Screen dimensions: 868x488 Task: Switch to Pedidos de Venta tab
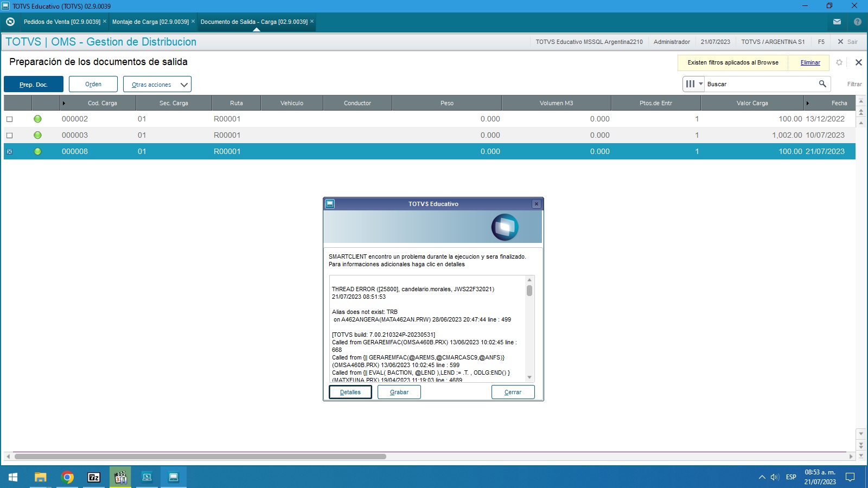[62, 22]
